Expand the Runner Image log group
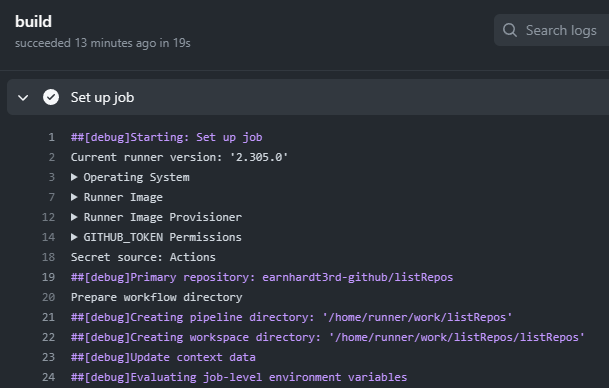Image resolution: width=609 pixels, height=388 pixels. [117, 197]
